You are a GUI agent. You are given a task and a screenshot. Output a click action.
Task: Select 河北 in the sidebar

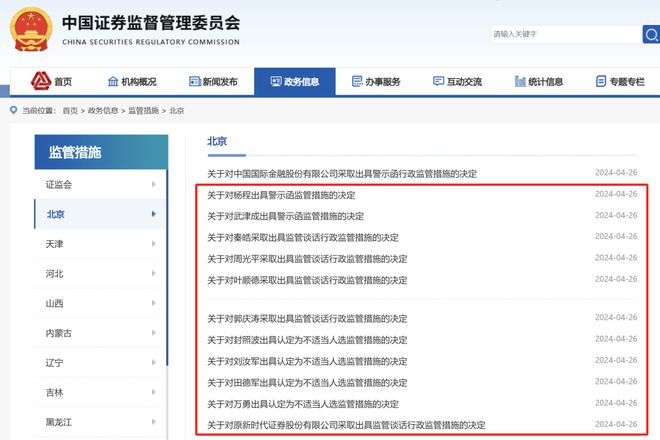click(100, 273)
